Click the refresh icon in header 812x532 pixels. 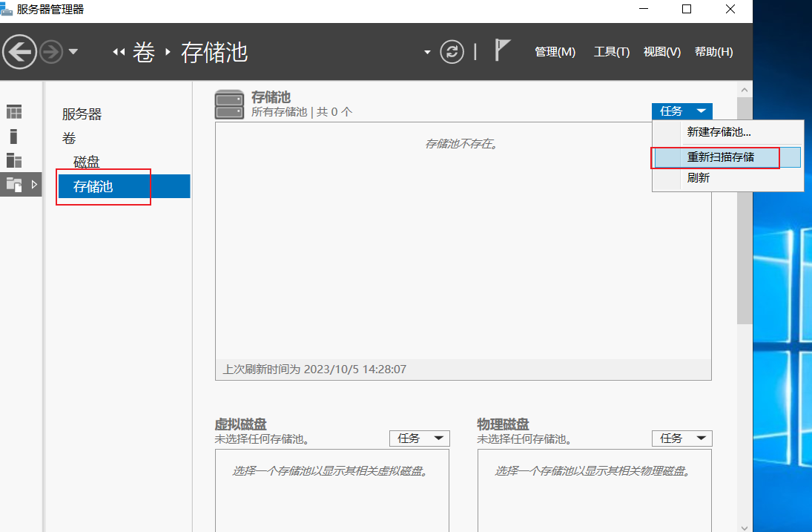452,52
